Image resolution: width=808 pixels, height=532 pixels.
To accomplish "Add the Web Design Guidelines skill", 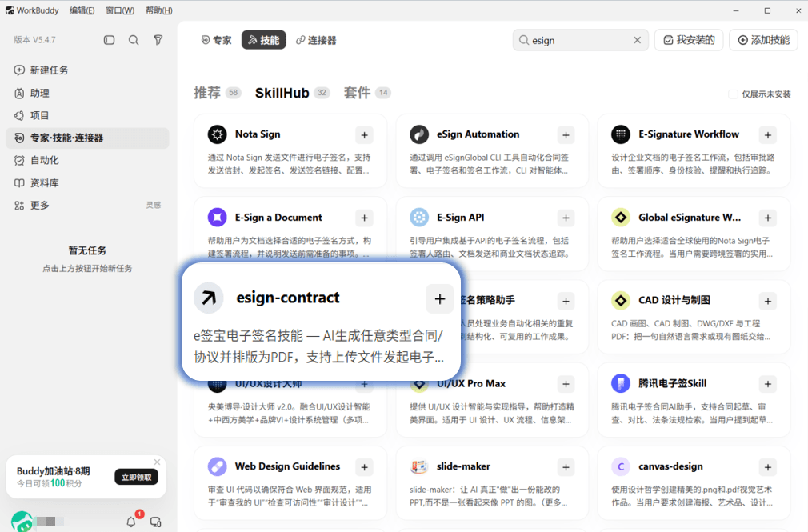I will 364,467.
